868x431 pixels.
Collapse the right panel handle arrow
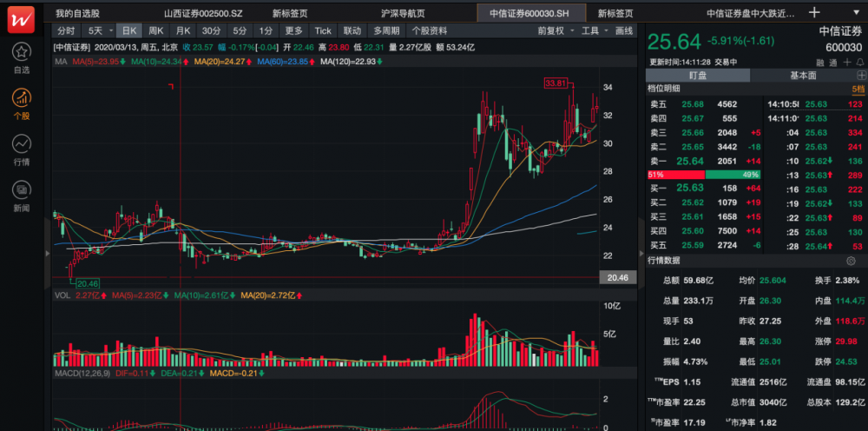(641, 253)
